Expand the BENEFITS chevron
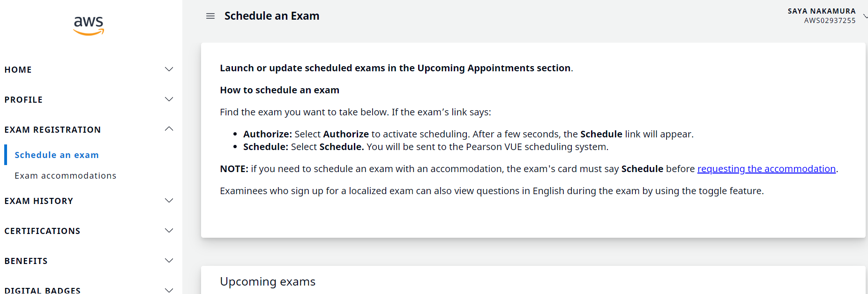Viewport: 868px width, 294px height. coord(169,261)
